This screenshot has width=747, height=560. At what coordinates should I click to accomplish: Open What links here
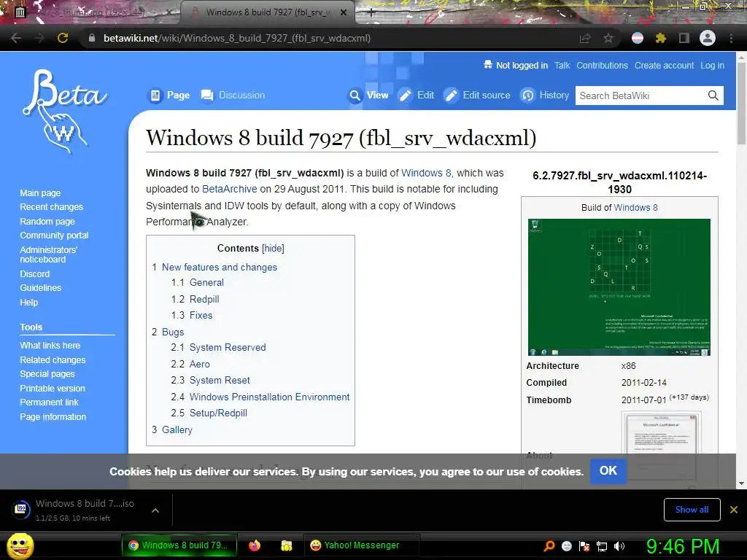click(x=50, y=346)
